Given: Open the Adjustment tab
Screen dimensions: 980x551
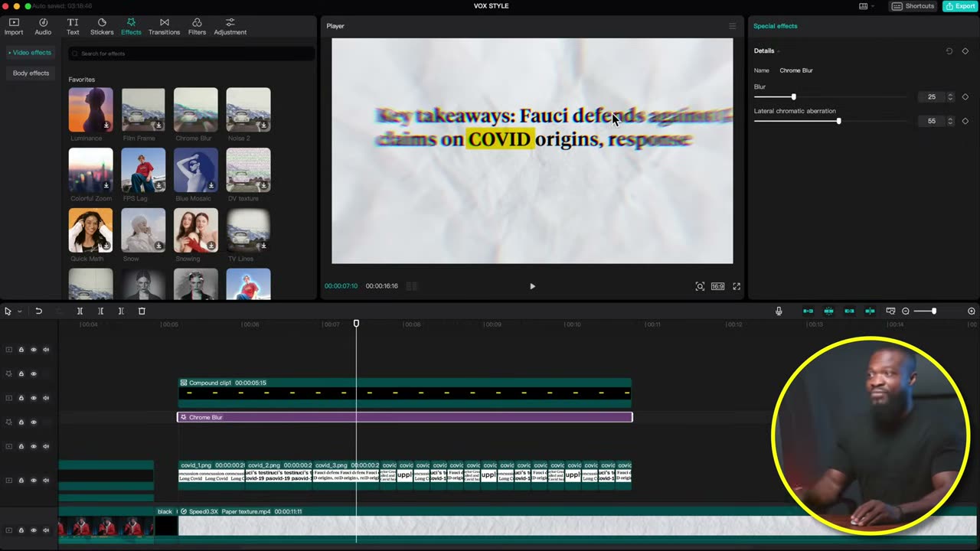Looking at the screenshot, I should pyautogui.click(x=230, y=27).
